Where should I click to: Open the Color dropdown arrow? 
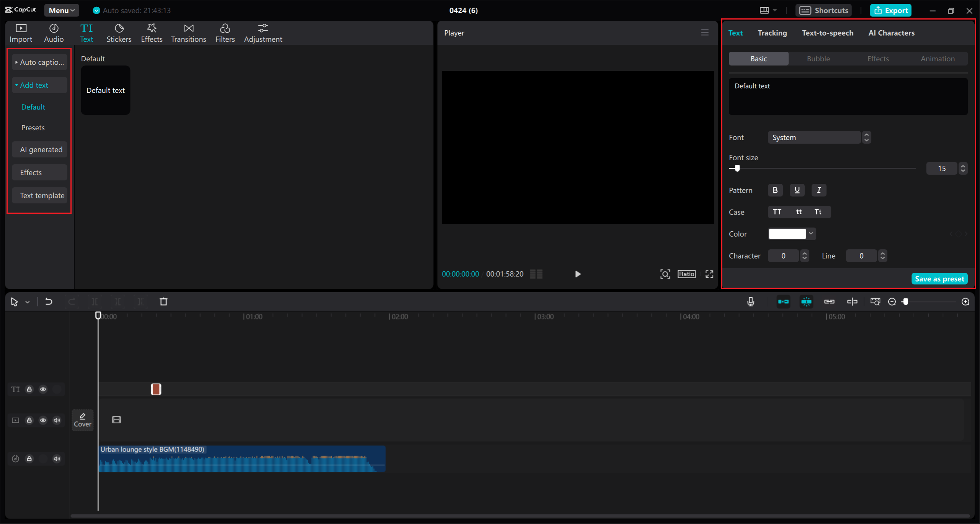point(811,234)
